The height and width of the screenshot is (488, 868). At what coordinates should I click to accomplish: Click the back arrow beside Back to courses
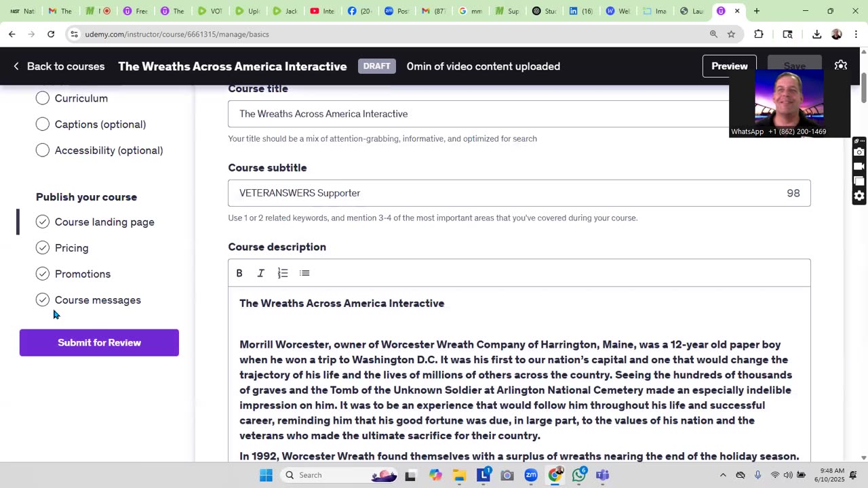(16, 66)
